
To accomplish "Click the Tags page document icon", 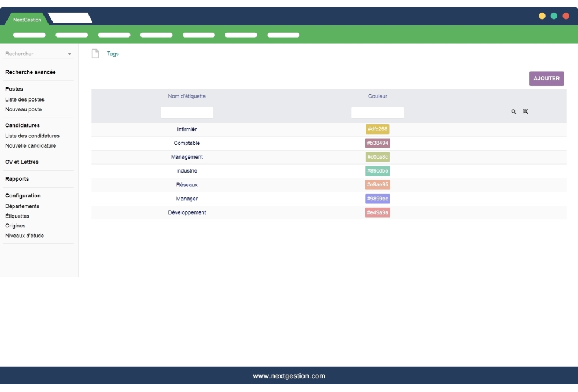I will [x=94, y=53].
